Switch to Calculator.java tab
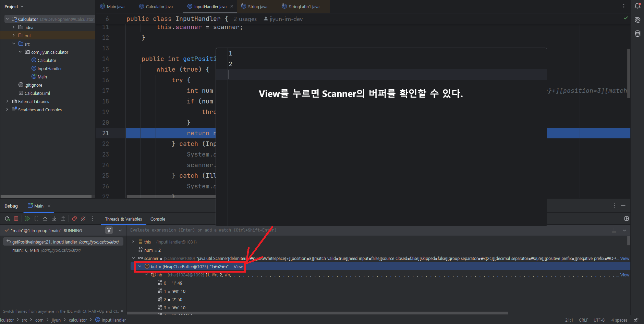Screen dimensions: 644x324 pos(156,7)
